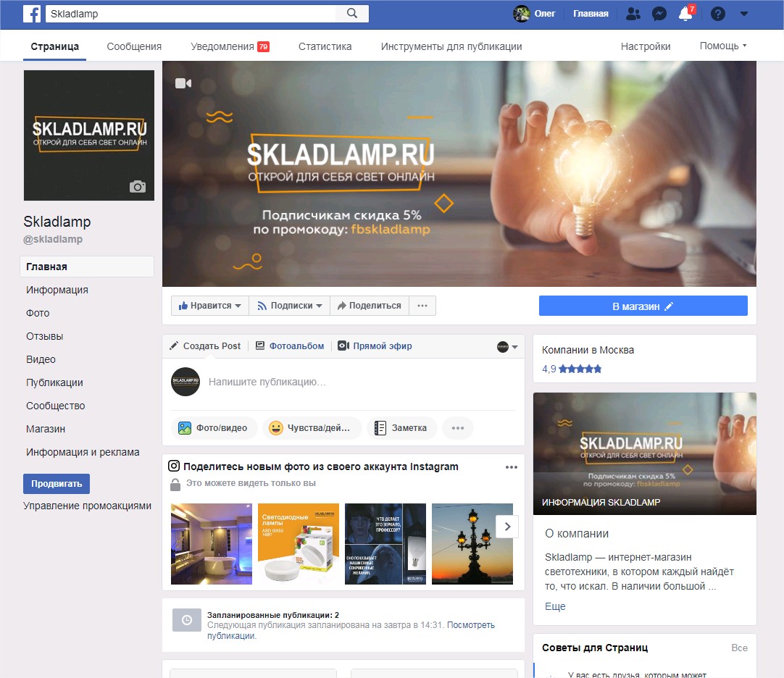Select Отзывы in left sidebar

[x=44, y=336]
